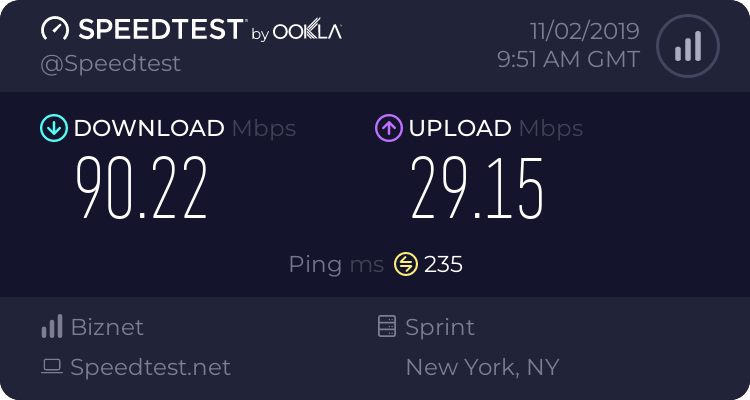Click the Biznet ISP bars icon
Viewport: 750px width, 400px height.
click(51, 327)
